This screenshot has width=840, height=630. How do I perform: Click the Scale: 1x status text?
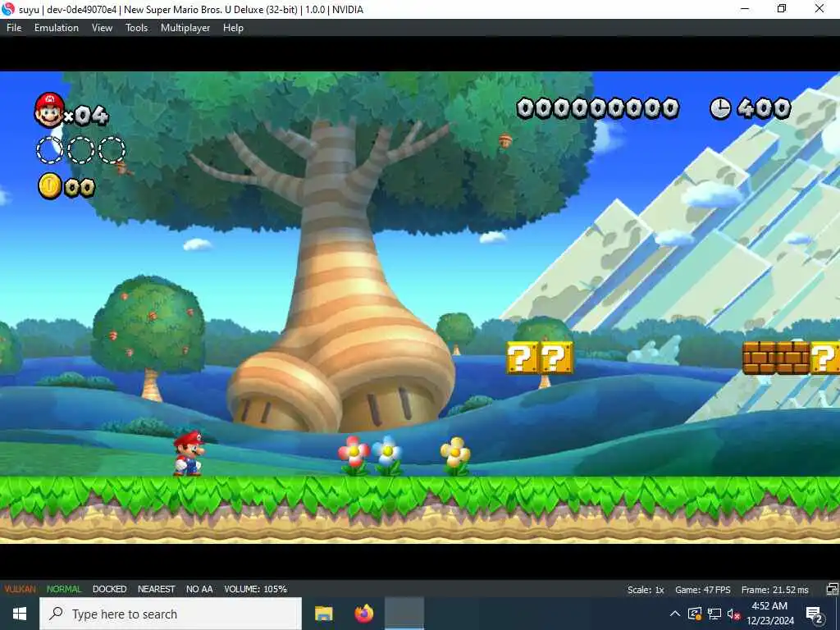point(646,589)
